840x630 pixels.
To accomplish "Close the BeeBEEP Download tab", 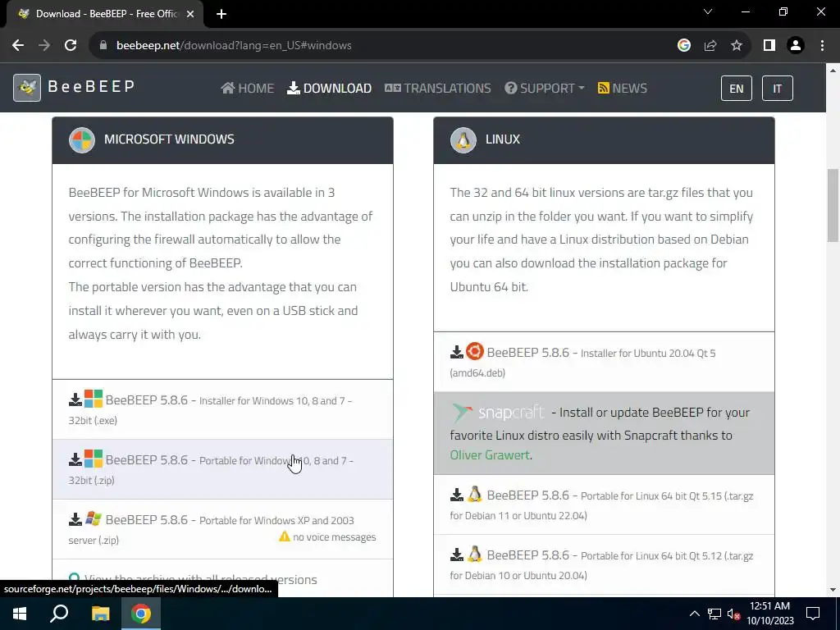I will tap(190, 14).
